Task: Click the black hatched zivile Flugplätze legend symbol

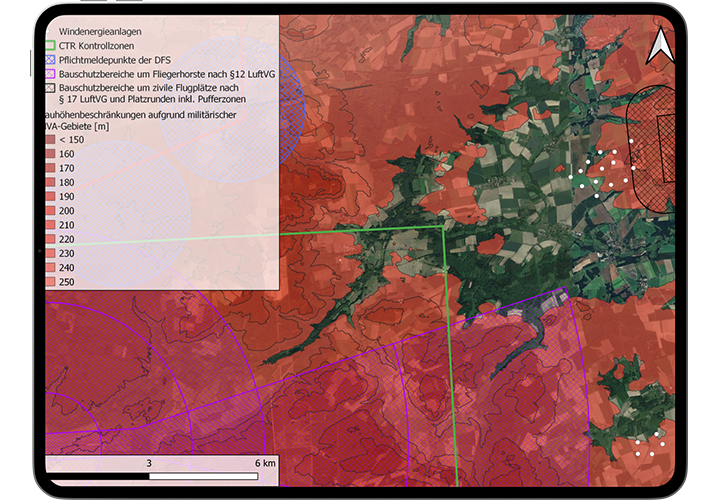Action: click(x=51, y=88)
